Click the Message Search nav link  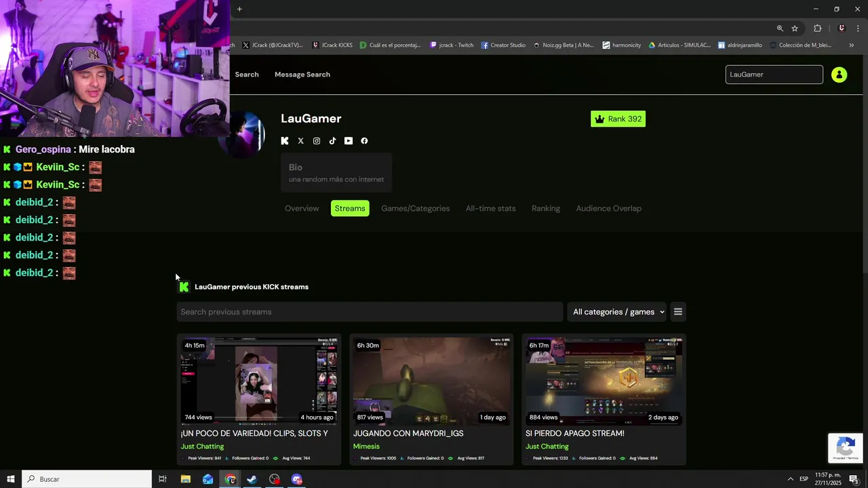[302, 75]
